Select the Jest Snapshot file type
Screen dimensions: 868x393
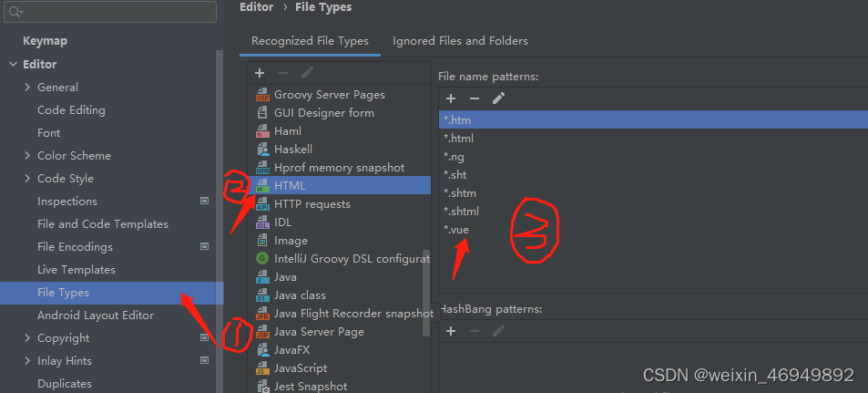click(x=340, y=387)
